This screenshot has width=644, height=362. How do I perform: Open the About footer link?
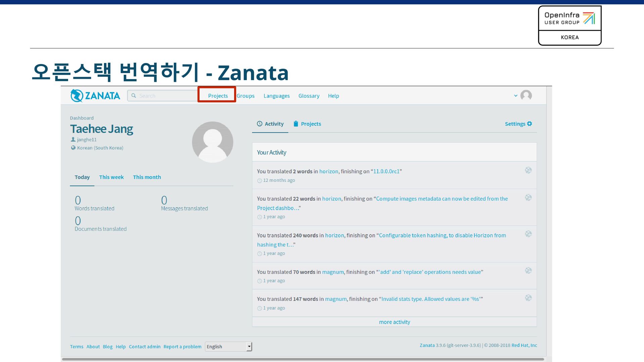pos(93,347)
